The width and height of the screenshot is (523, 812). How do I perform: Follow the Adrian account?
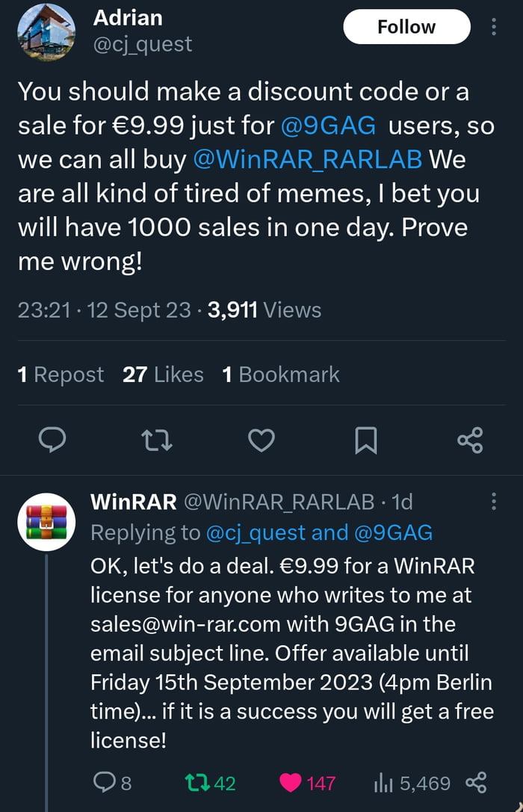point(406,28)
